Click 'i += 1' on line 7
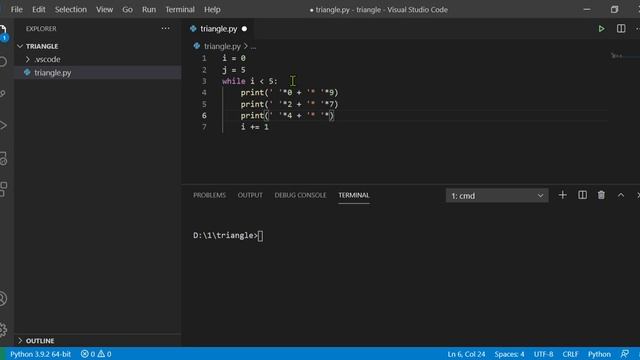The image size is (640, 360). (255, 127)
